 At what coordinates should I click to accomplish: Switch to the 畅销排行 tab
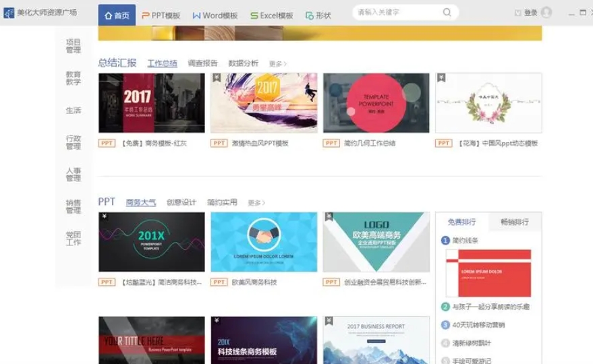[515, 222]
